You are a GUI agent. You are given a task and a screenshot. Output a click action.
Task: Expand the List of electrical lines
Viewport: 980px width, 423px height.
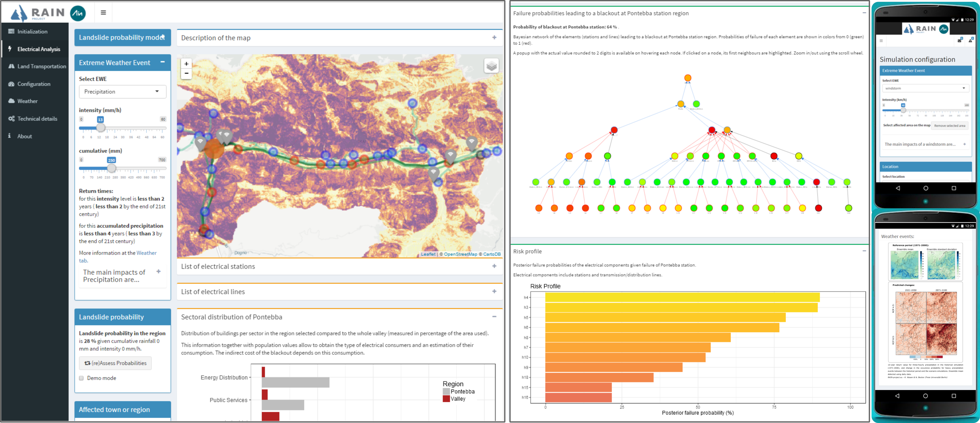[x=494, y=291]
